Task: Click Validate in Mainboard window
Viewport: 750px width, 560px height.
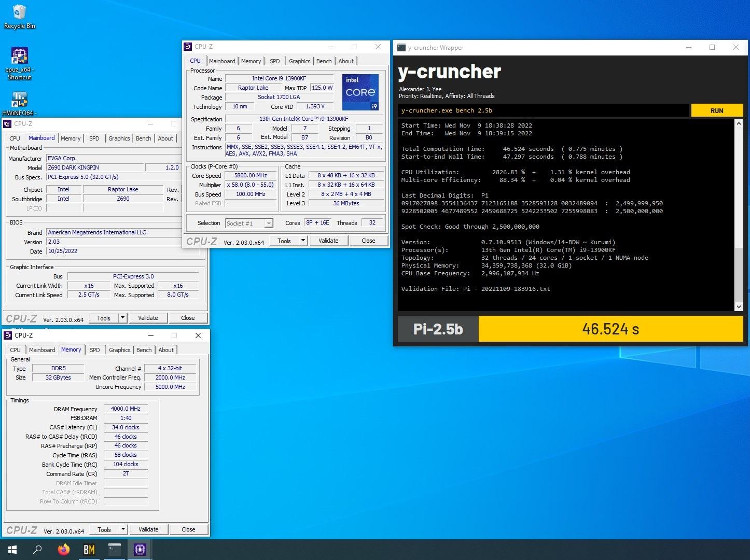Action: coord(148,318)
